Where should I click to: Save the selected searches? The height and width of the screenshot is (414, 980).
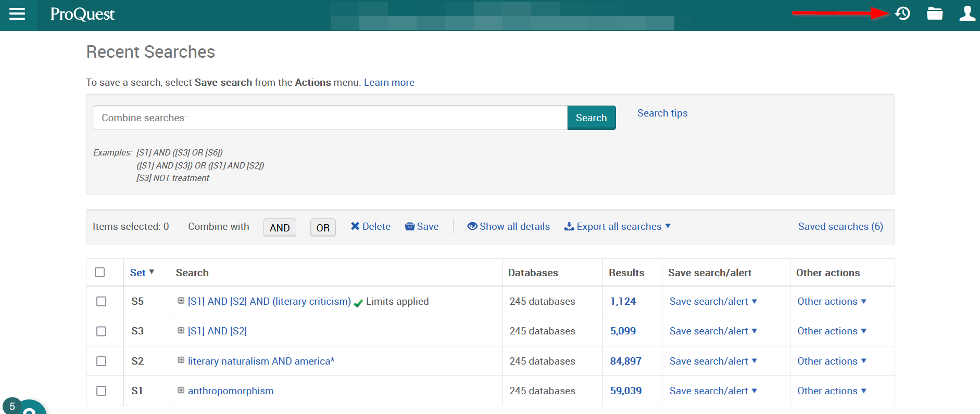[422, 226]
